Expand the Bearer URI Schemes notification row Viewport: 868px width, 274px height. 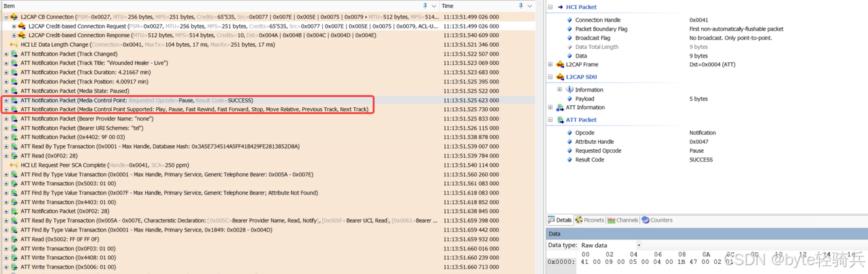(6, 128)
